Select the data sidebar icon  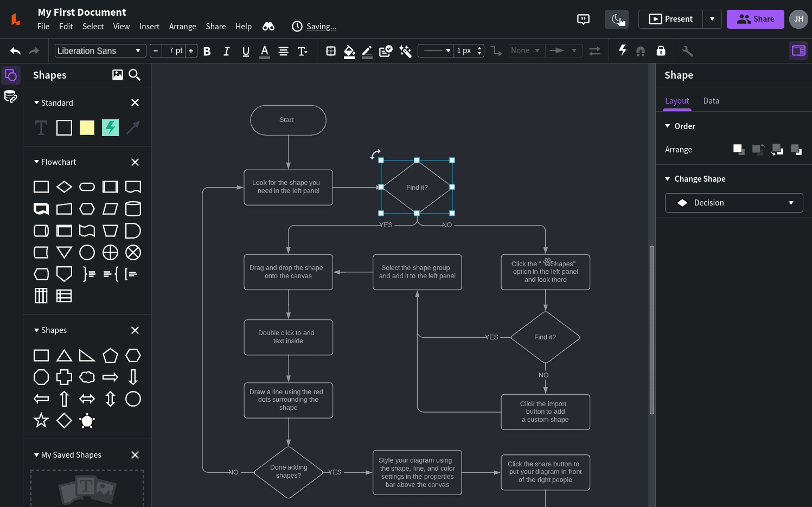(11, 97)
